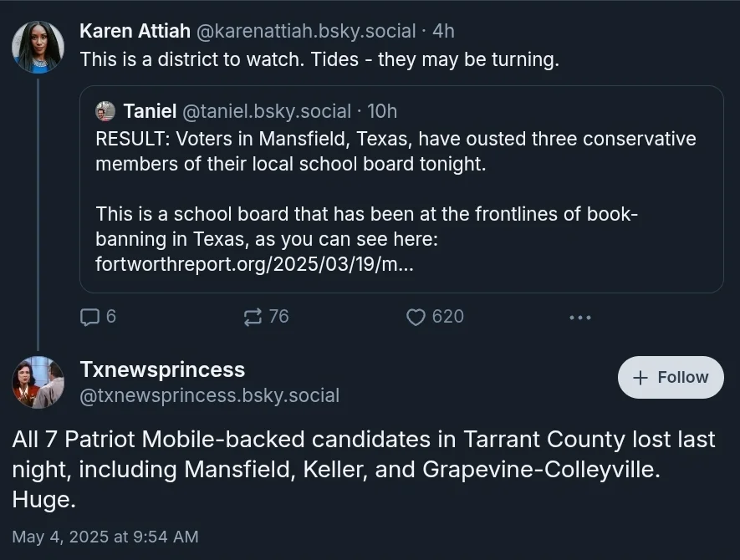The image size is (740, 560).
Task: Click the reply speech bubble icon
Action: [x=89, y=317]
